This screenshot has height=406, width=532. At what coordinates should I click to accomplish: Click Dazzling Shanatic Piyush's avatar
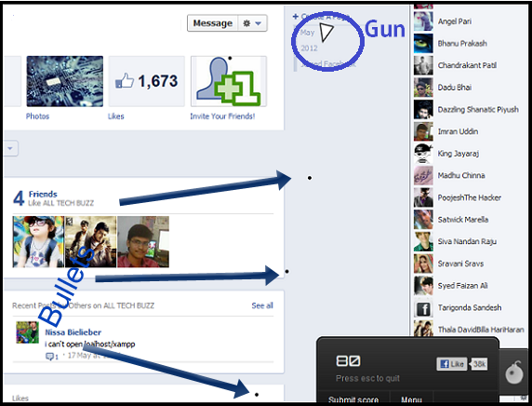[x=423, y=109]
